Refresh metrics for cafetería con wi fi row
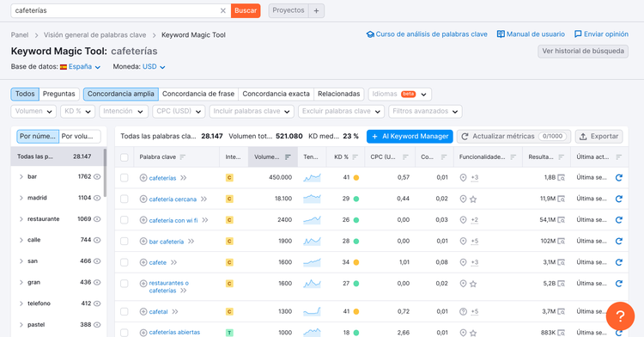This screenshot has width=644, height=337. point(619,220)
